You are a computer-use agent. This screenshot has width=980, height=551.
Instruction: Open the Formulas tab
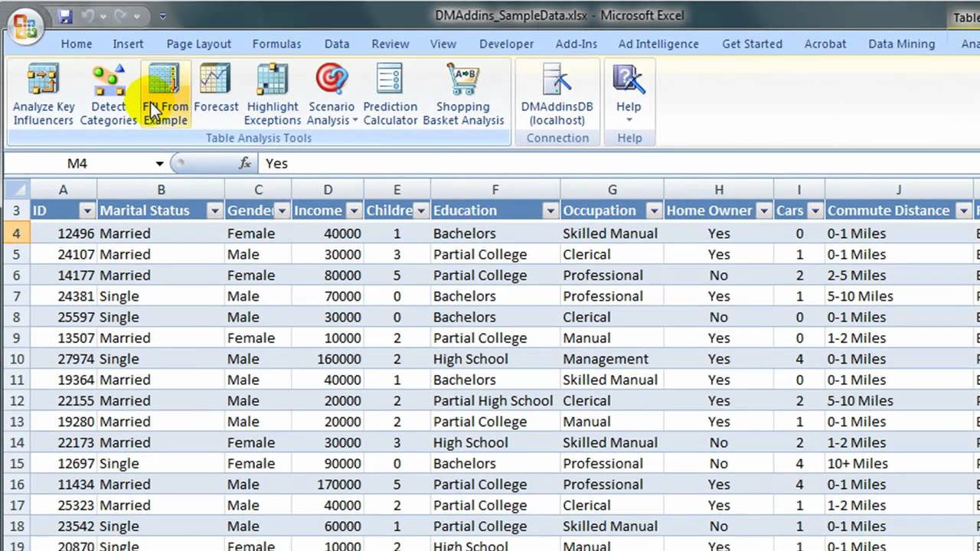[x=277, y=44]
